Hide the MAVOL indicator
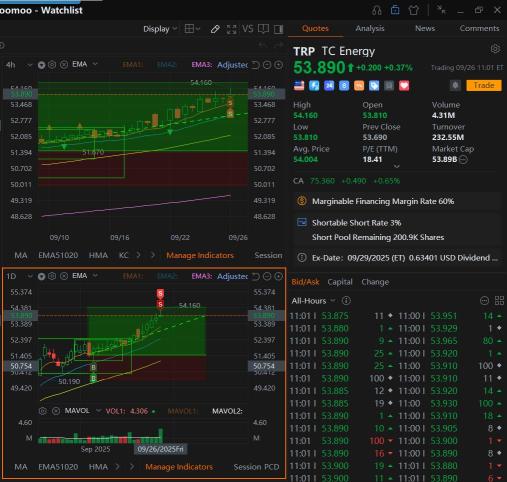The image size is (507, 482). [x=56, y=411]
